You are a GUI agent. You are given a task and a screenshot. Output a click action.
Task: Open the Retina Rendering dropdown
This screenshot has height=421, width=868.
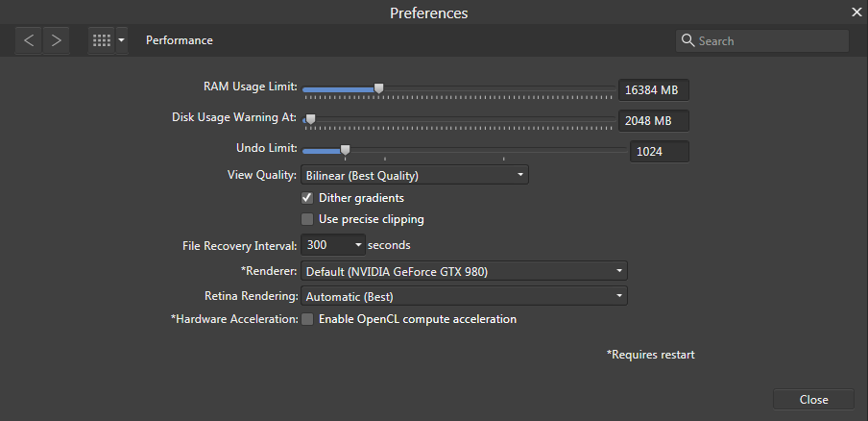[464, 296]
